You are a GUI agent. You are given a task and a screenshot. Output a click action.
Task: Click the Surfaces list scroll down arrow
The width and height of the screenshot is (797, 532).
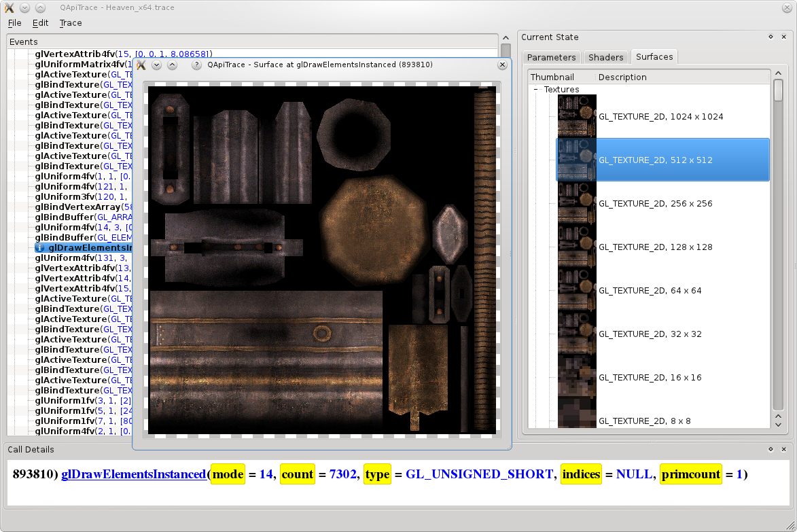pyautogui.click(x=778, y=423)
